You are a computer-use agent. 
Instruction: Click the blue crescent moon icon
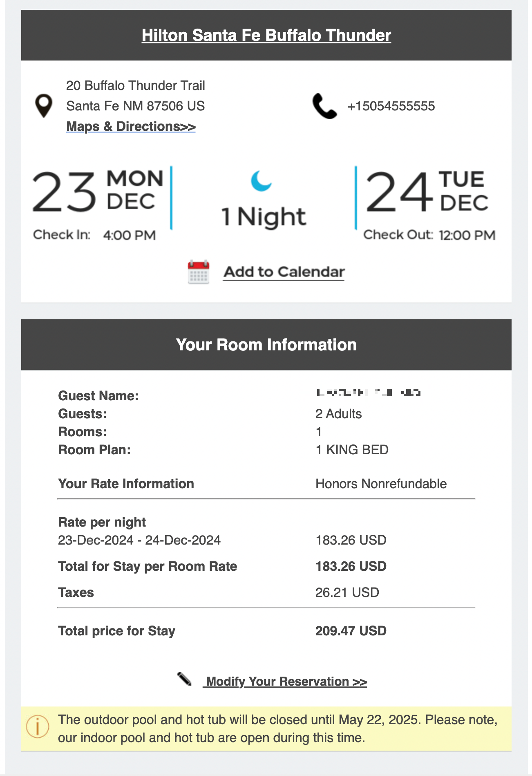(x=262, y=181)
